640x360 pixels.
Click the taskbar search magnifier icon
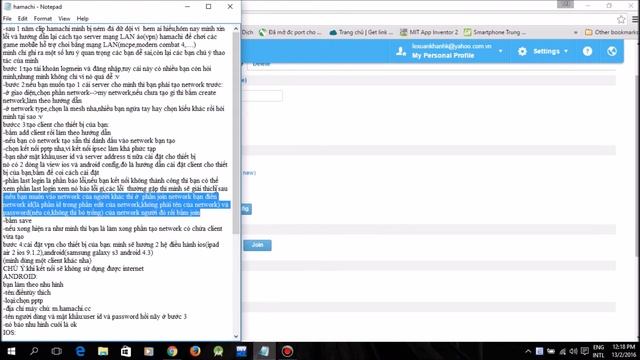pos(34,351)
